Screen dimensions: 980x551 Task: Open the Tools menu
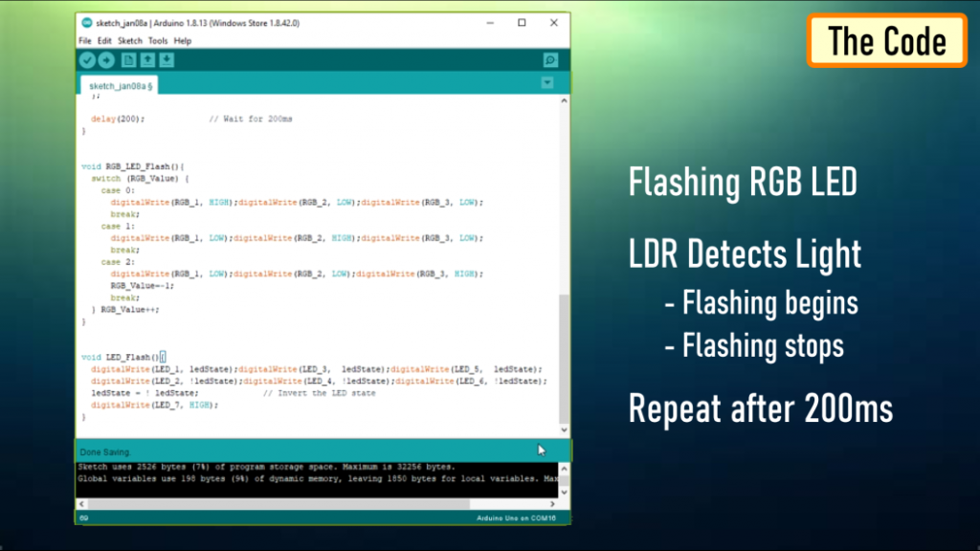tap(158, 41)
